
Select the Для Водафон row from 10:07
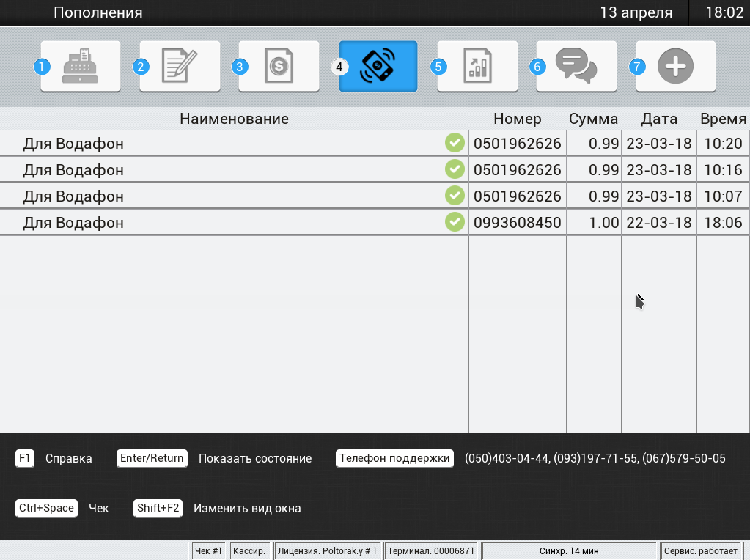(x=375, y=196)
